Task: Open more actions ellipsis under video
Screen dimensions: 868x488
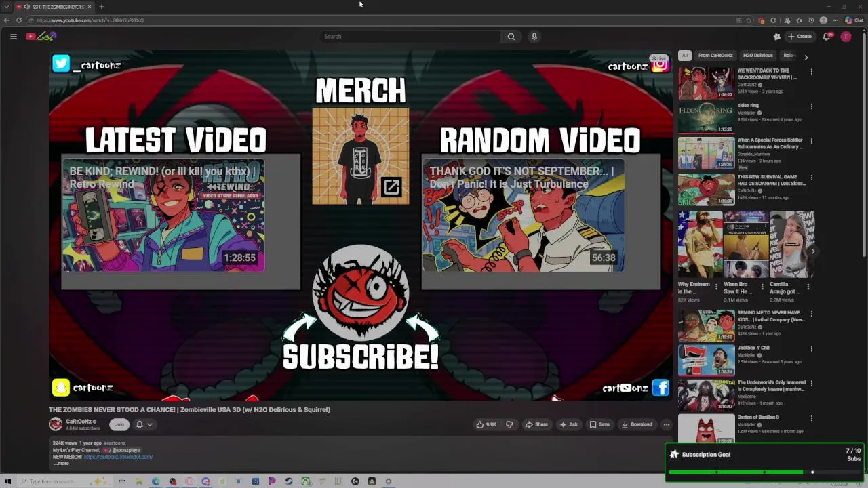Action: pos(666,424)
